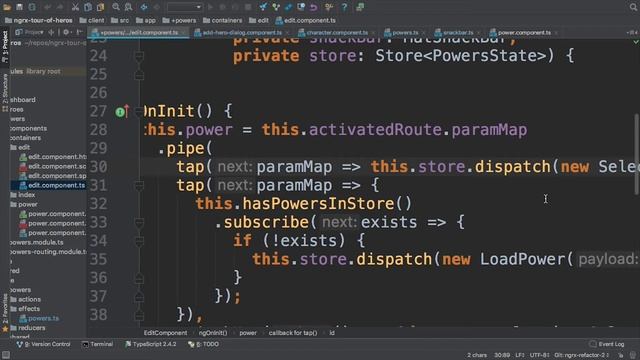Collapse the fold marker on line 24

tap(139, 56)
